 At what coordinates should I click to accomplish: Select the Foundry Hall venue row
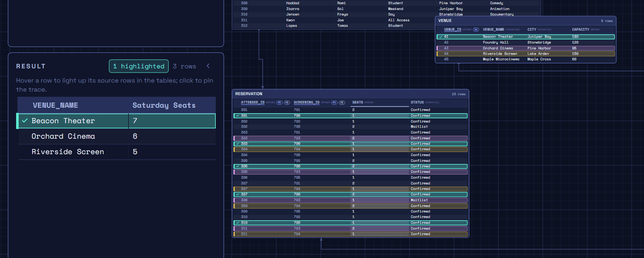pos(526,43)
